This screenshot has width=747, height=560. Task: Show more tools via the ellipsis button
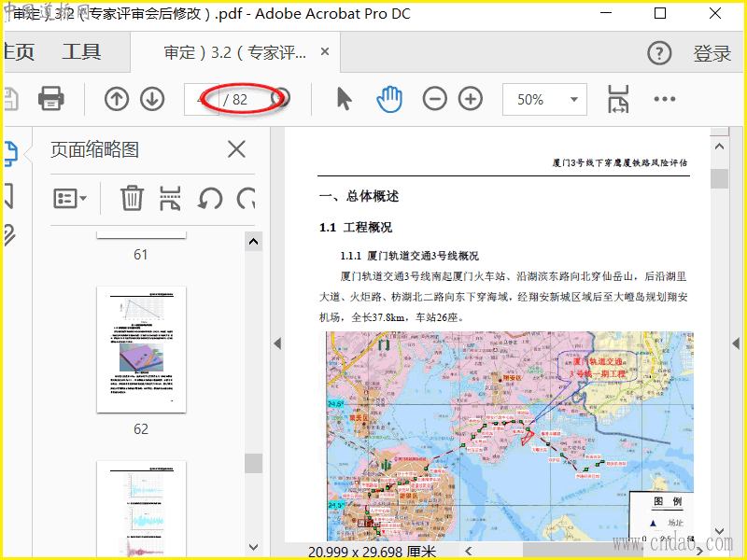(x=664, y=99)
